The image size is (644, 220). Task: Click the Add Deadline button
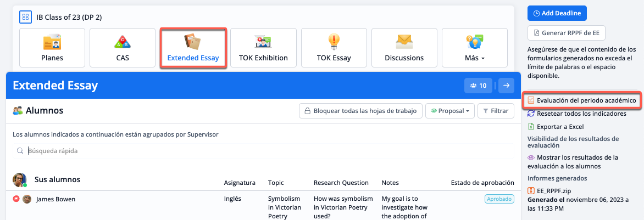click(557, 13)
